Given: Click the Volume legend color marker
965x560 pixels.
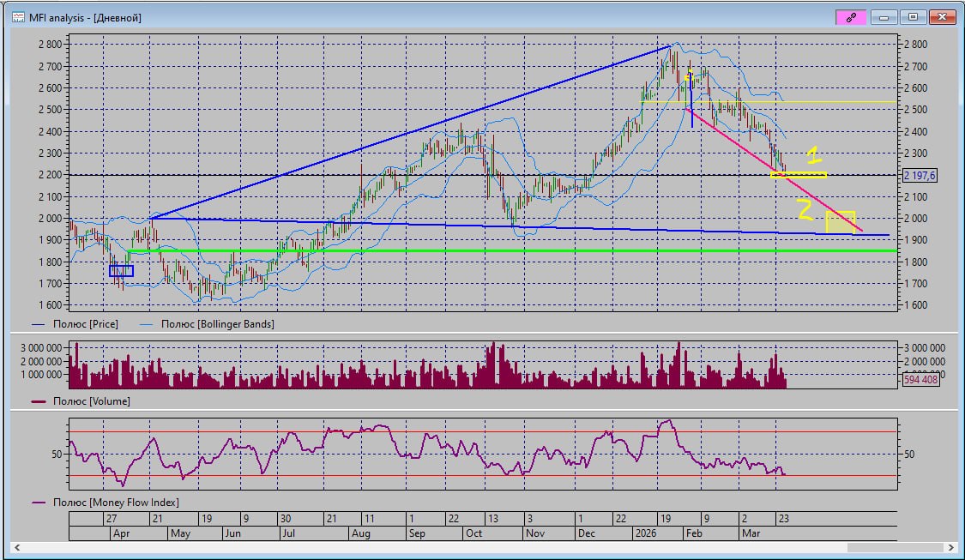Looking at the screenshot, I should (x=40, y=401).
